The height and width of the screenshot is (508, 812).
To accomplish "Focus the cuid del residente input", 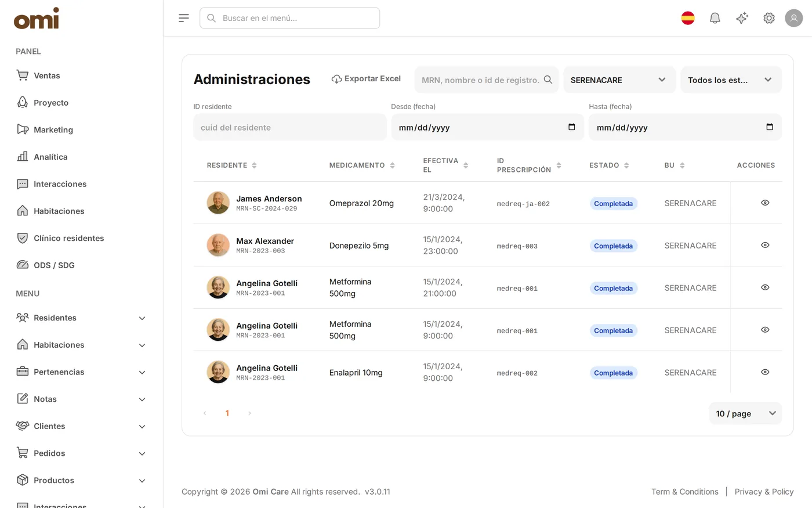I will coord(290,127).
